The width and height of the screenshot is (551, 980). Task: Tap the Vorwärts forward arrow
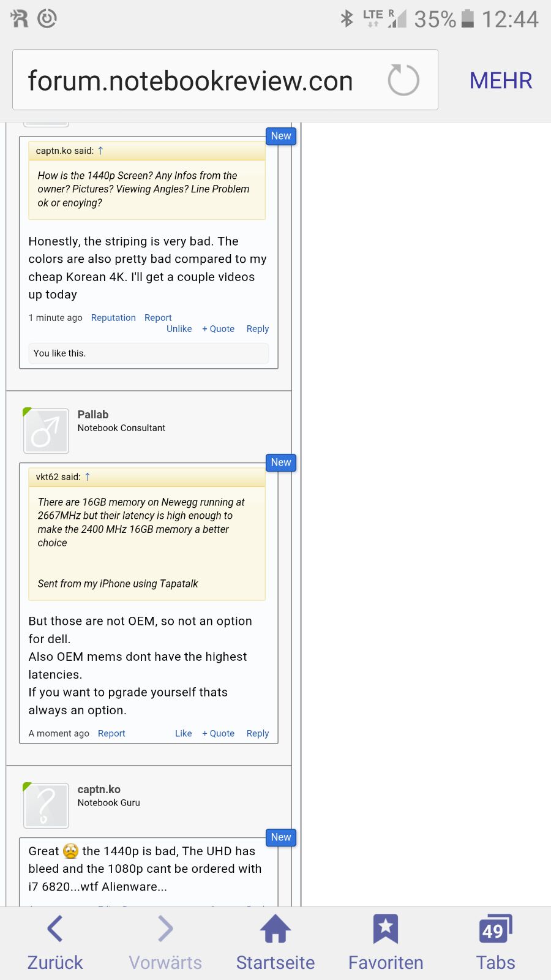click(165, 929)
